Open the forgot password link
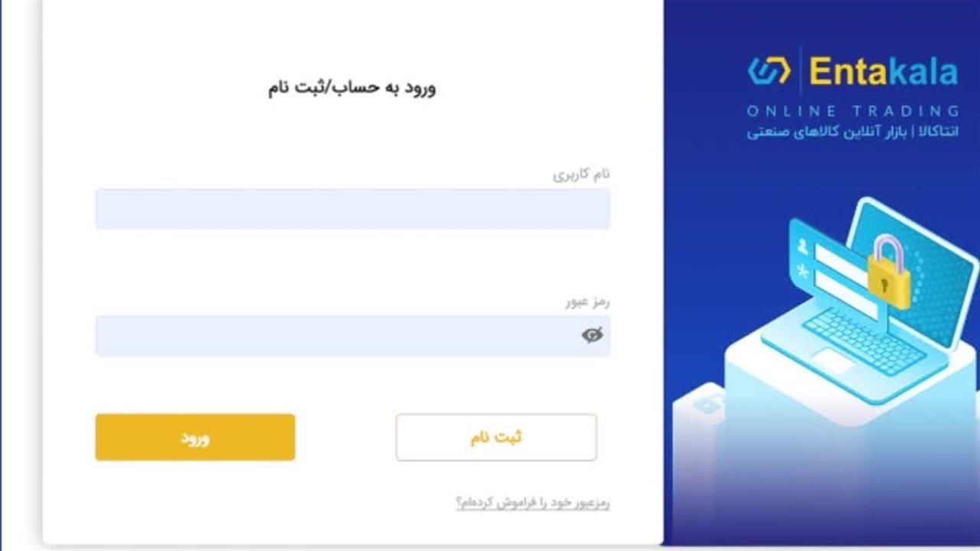This screenshot has width=980, height=551. pyautogui.click(x=533, y=503)
